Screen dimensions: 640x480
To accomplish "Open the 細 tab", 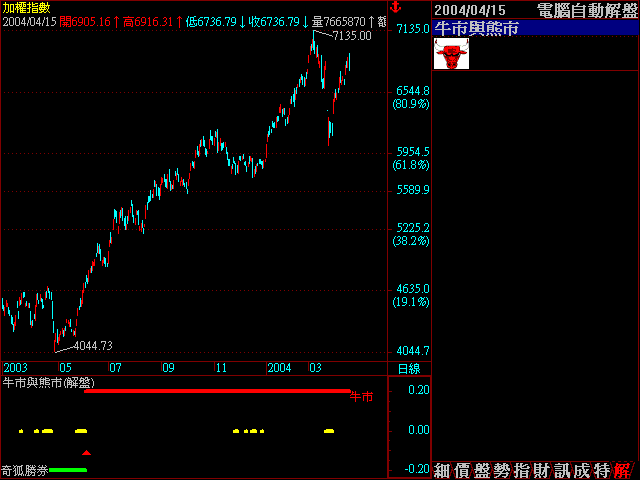I will [x=442, y=471].
